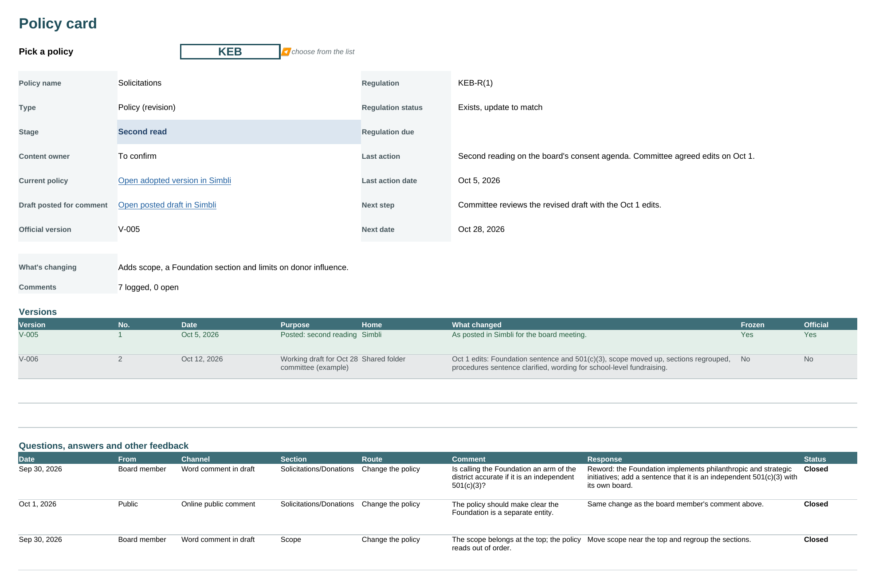This screenshot has height=588, width=875.
Task: Select '7 logged, 0 open' comments value
Action: click(x=148, y=287)
